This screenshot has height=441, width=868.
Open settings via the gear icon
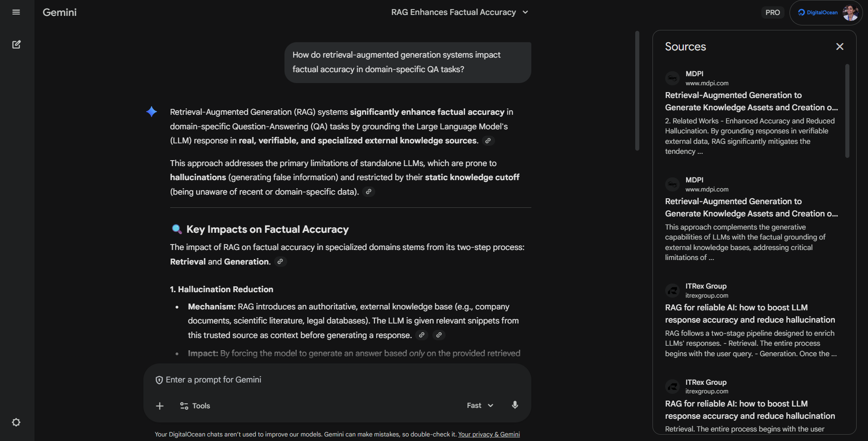tap(16, 422)
